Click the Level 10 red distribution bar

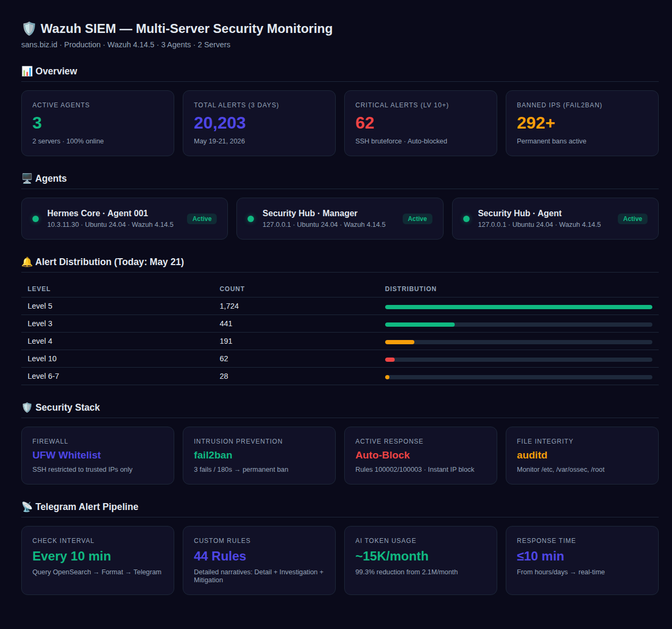point(390,360)
